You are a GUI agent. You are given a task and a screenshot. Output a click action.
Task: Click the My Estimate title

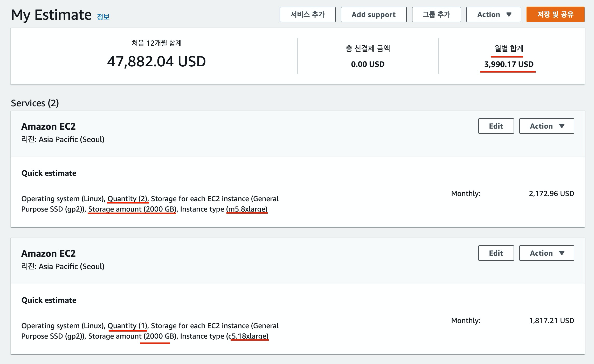tap(51, 15)
